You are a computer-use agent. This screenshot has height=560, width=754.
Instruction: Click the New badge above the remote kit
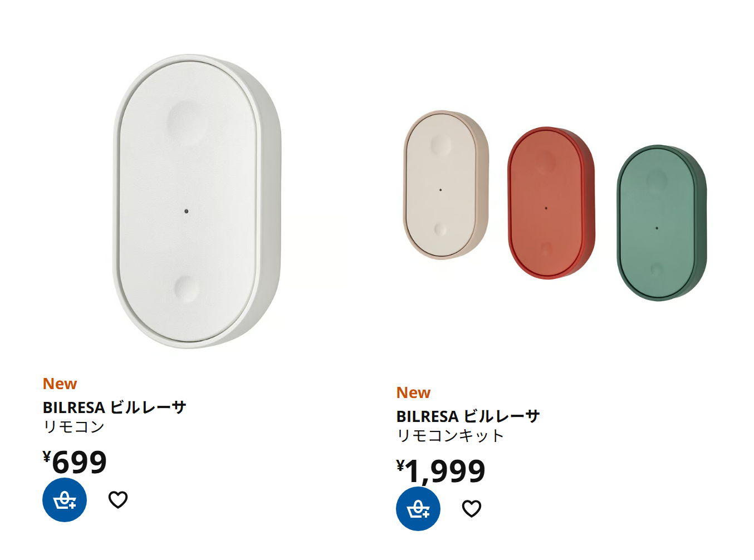click(x=413, y=393)
